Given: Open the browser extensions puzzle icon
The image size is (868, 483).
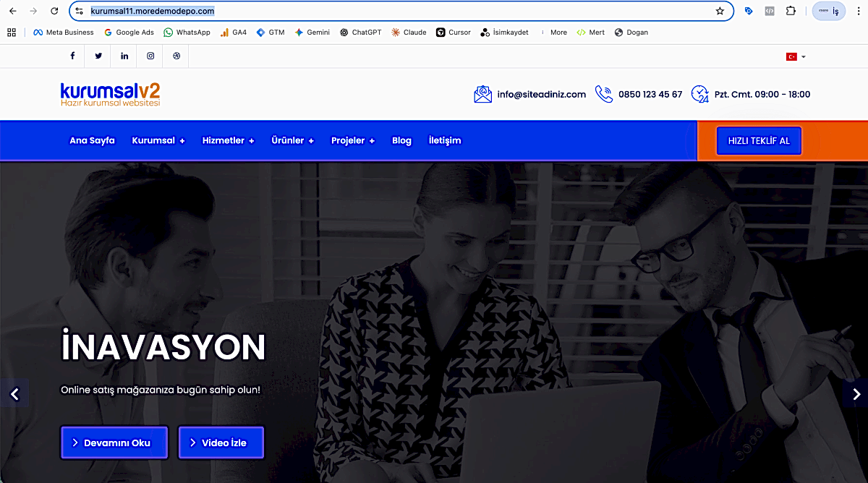Looking at the screenshot, I should click(x=791, y=11).
